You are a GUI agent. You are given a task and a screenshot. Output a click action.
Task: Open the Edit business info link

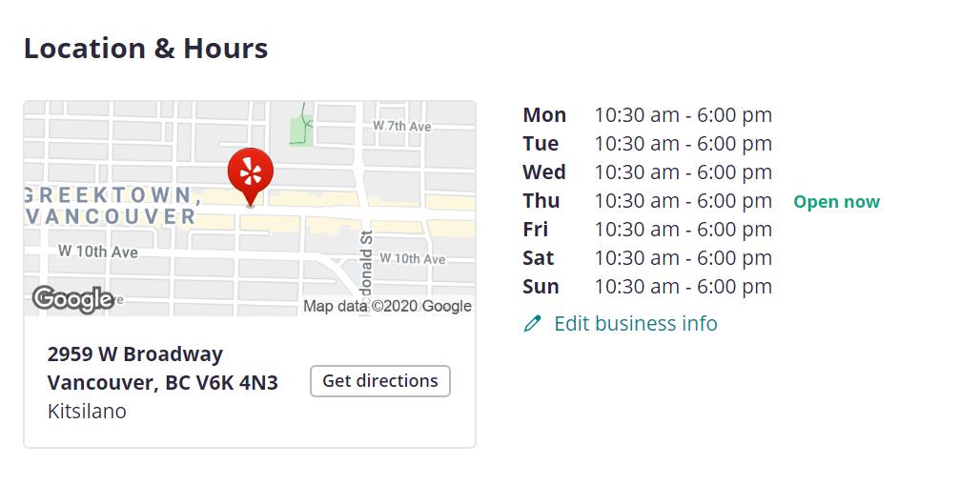[635, 324]
